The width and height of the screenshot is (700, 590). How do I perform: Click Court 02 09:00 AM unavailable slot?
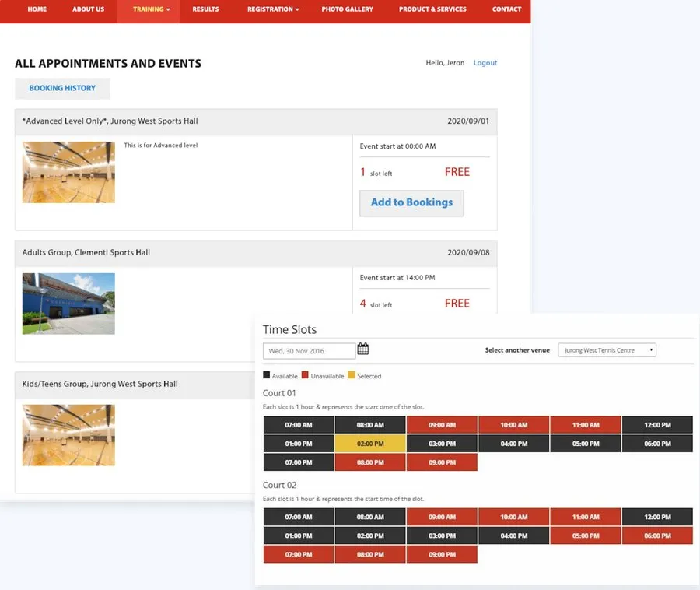coord(442,517)
